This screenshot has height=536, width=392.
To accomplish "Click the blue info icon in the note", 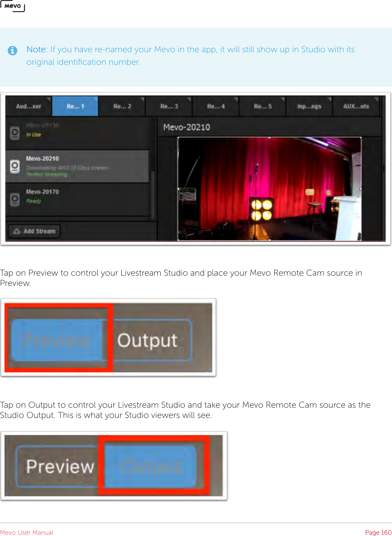I will [12, 50].
